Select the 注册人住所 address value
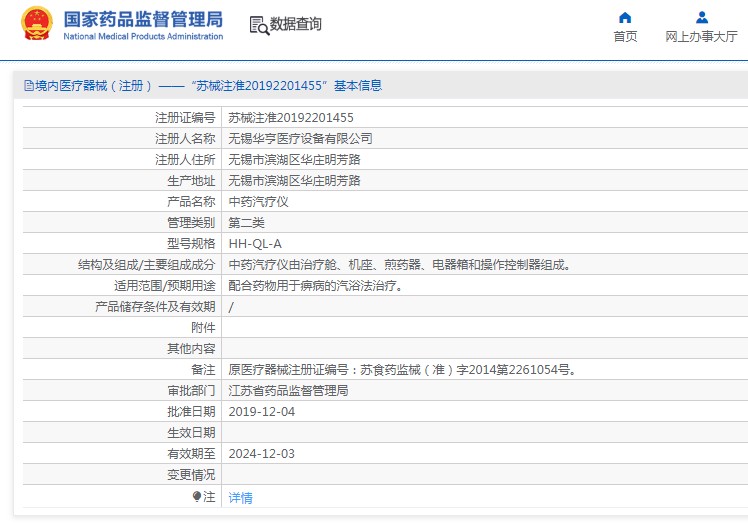Screen dimensions: 748x523 pyautogui.click(x=294, y=159)
